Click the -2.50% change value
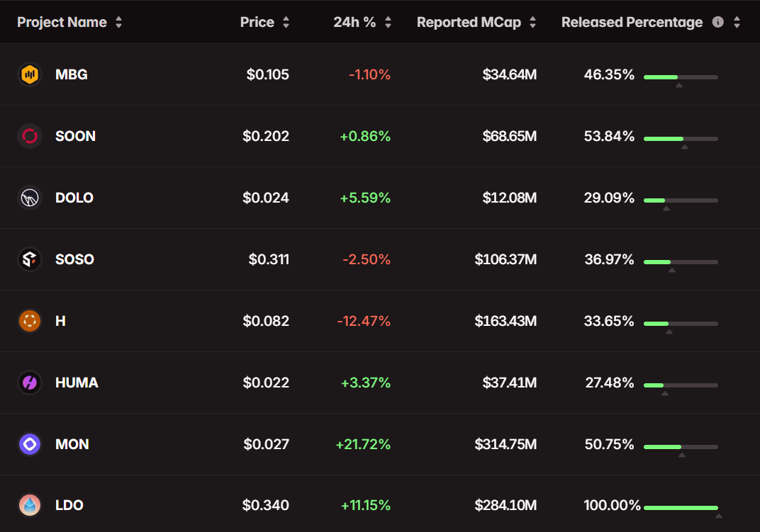 [367, 259]
